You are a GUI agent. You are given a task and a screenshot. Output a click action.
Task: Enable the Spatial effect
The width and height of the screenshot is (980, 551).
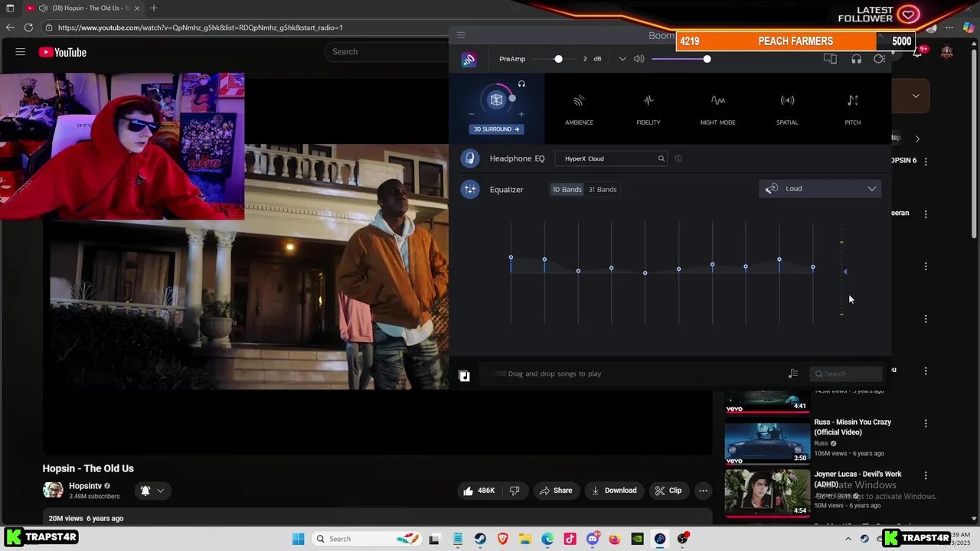coord(787,109)
